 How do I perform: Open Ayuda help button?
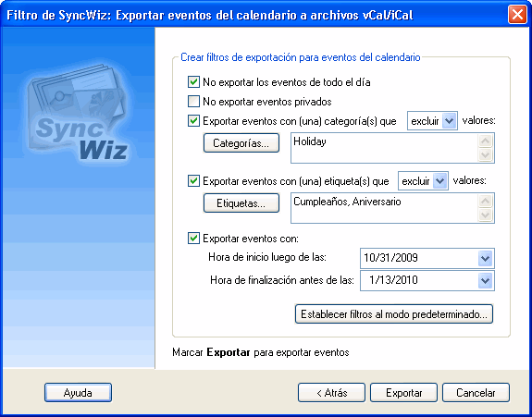click(x=78, y=393)
